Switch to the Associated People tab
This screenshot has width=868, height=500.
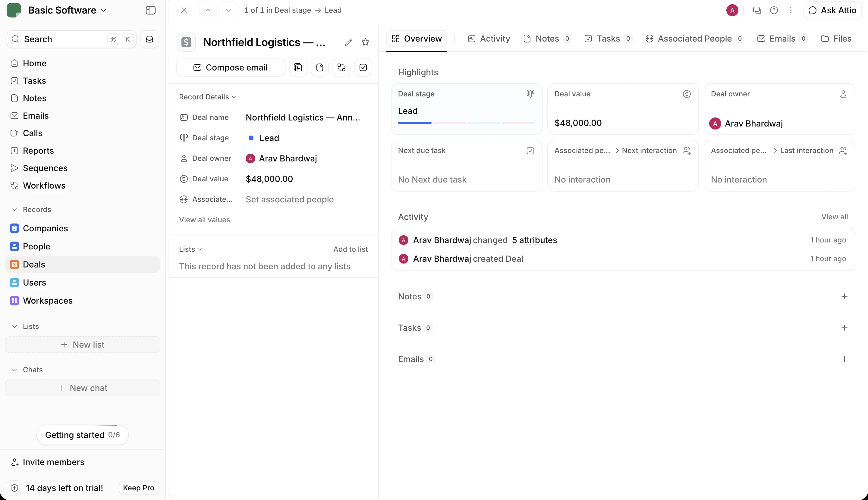coord(694,39)
